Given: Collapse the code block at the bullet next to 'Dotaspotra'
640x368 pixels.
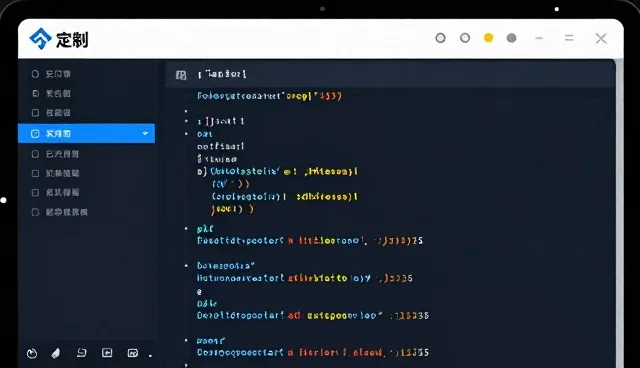Looking at the screenshot, I should tap(186, 266).
